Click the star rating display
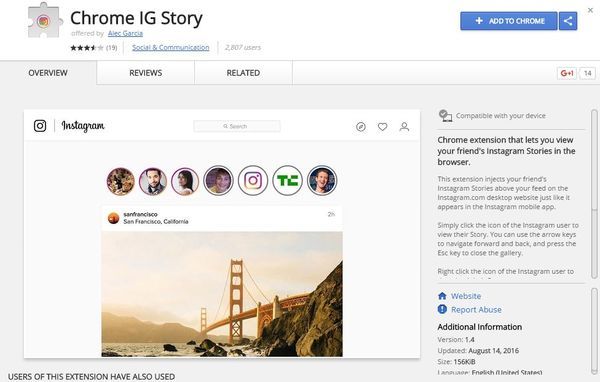 pos(87,48)
